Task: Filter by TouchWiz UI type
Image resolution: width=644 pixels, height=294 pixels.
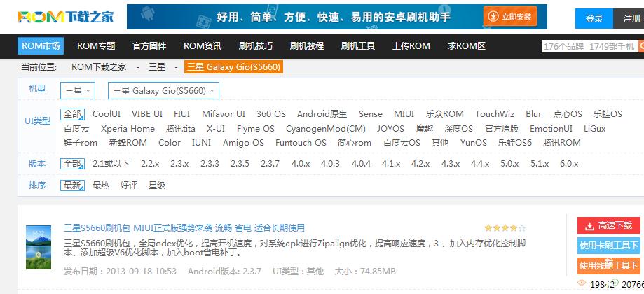Action: [495, 114]
